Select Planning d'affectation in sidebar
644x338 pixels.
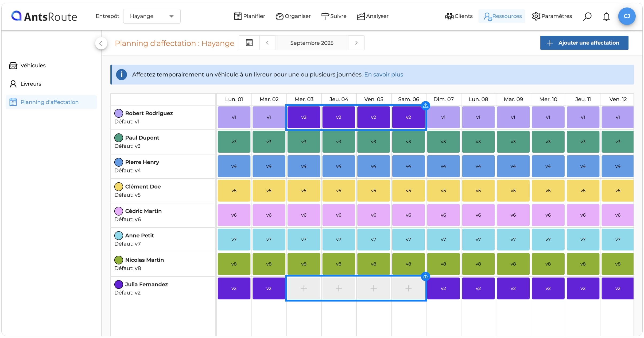(x=51, y=102)
